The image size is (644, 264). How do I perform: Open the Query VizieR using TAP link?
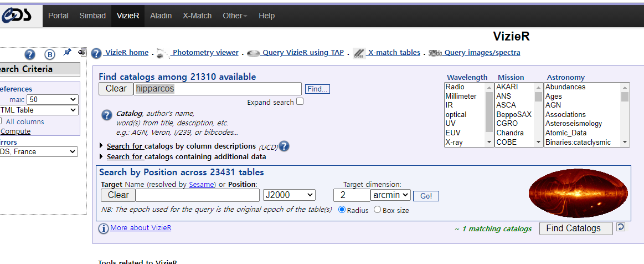tap(303, 53)
